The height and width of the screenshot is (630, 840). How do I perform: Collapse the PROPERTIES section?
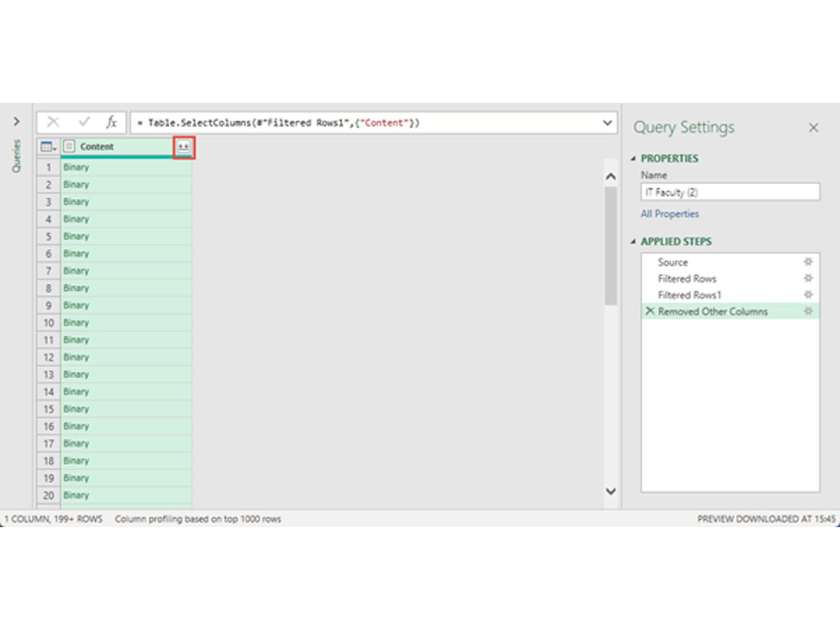pyautogui.click(x=633, y=159)
